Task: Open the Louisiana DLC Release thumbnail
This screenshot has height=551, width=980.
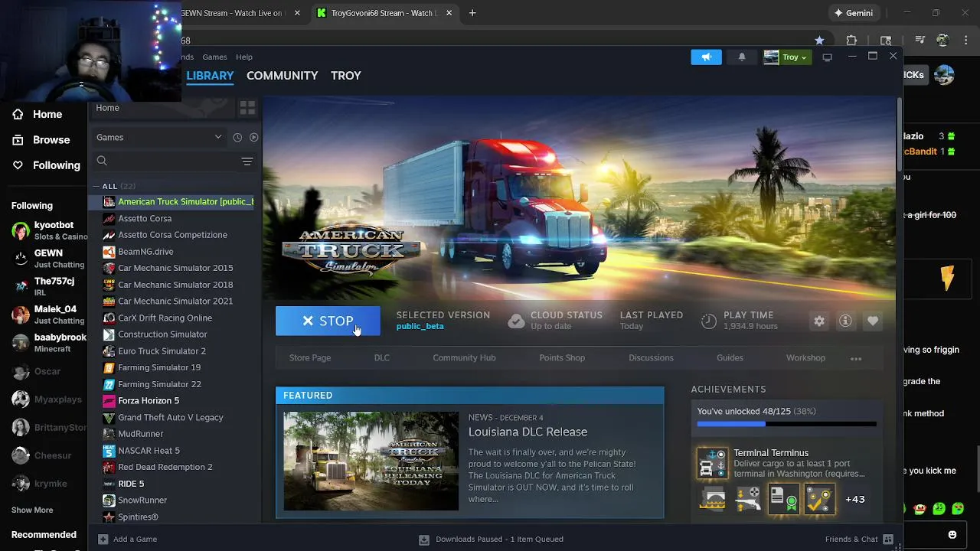Action: [371, 461]
